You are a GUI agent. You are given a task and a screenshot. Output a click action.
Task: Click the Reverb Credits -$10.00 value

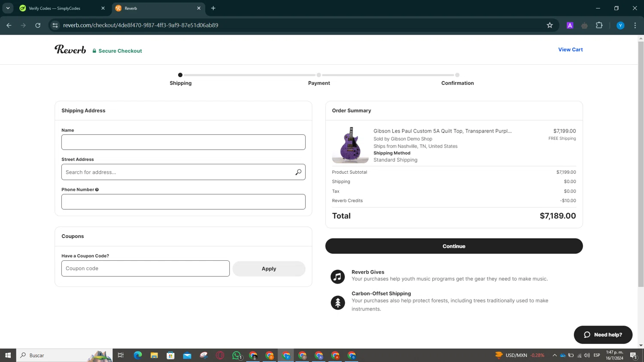click(x=568, y=201)
